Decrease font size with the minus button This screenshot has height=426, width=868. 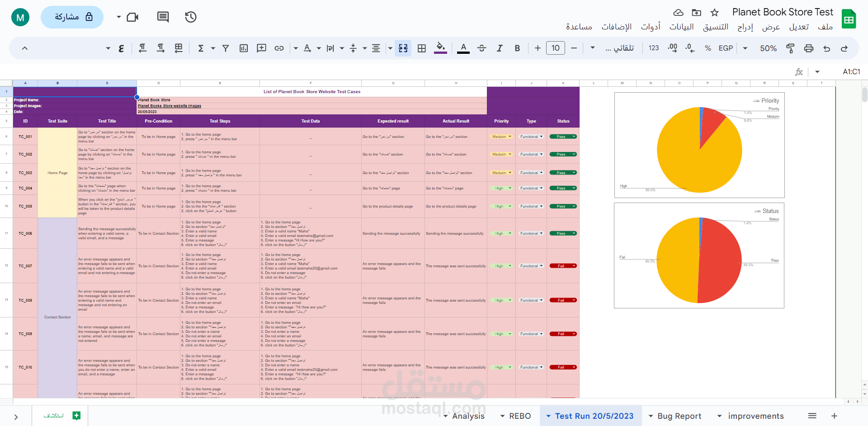pyautogui.click(x=574, y=48)
